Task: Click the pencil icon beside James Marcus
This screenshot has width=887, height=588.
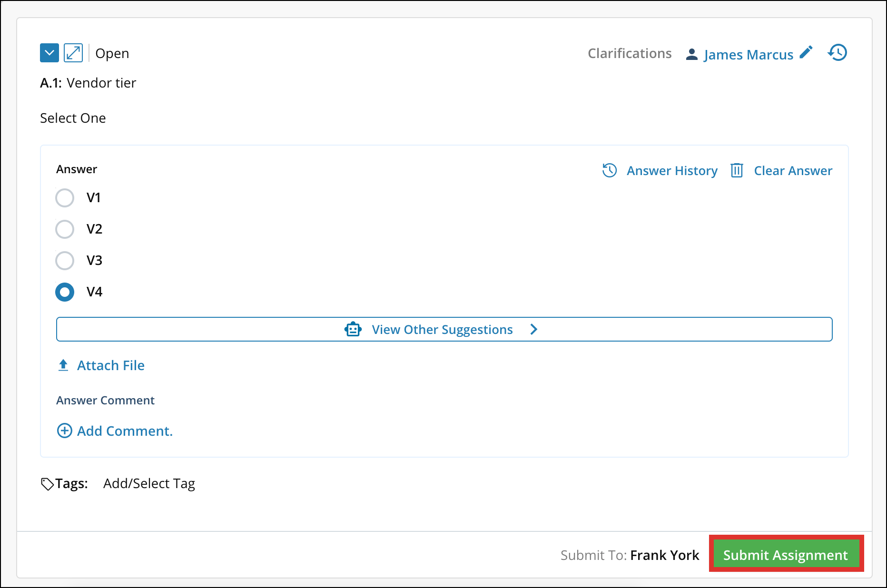Action: [806, 52]
